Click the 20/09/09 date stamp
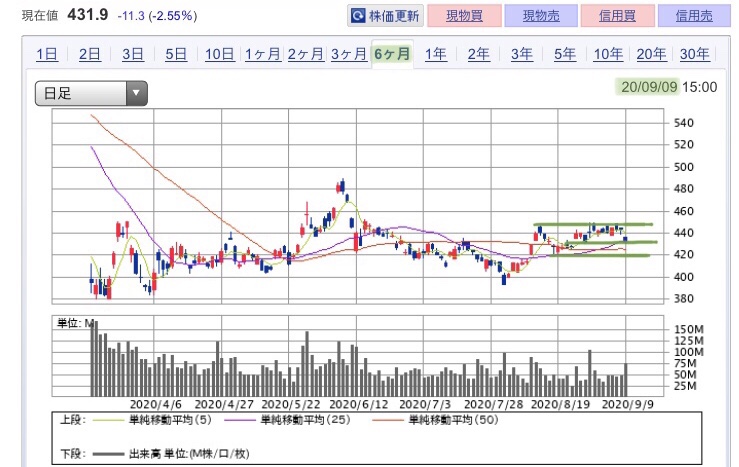This screenshot has width=739, height=467. [649, 87]
